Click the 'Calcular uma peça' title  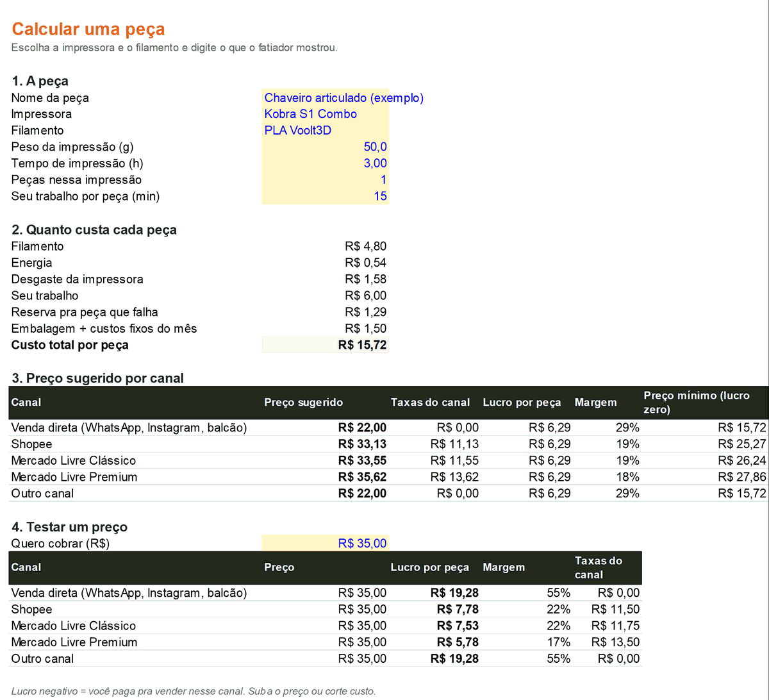(x=88, y=29)
